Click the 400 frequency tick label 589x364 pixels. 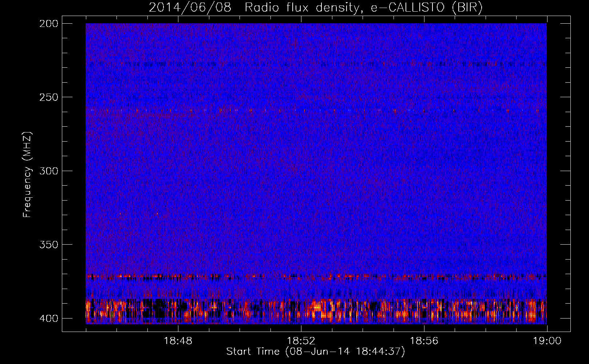click(x=49, y=318)
